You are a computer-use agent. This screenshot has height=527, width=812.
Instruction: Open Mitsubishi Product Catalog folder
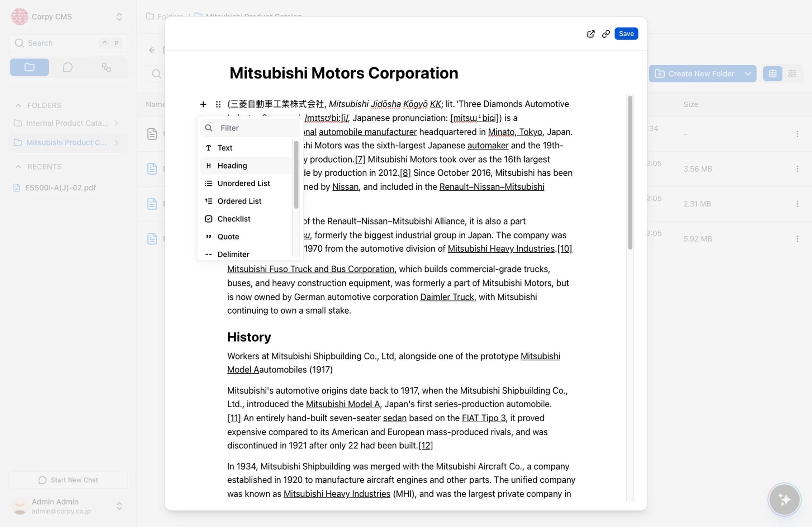[x=66, y=142]
